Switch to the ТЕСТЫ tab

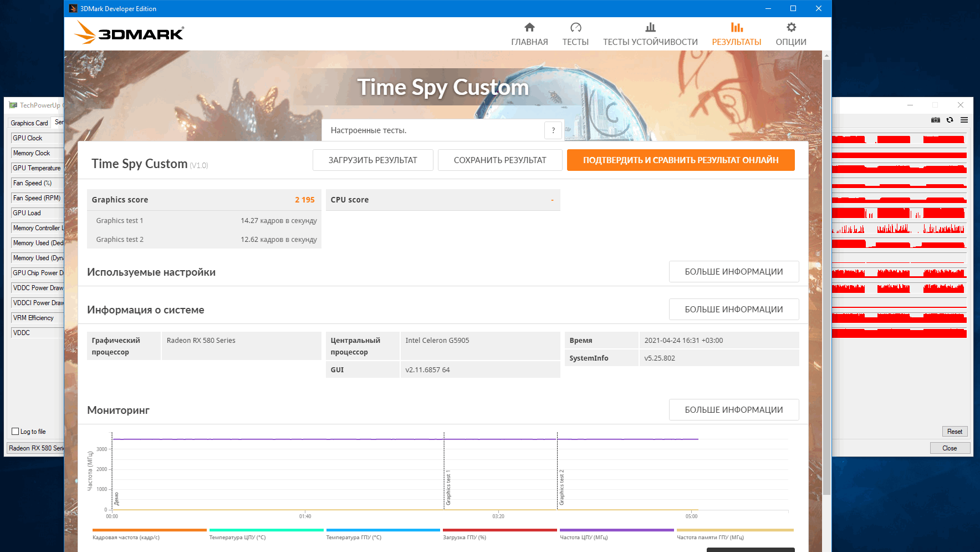575,34
